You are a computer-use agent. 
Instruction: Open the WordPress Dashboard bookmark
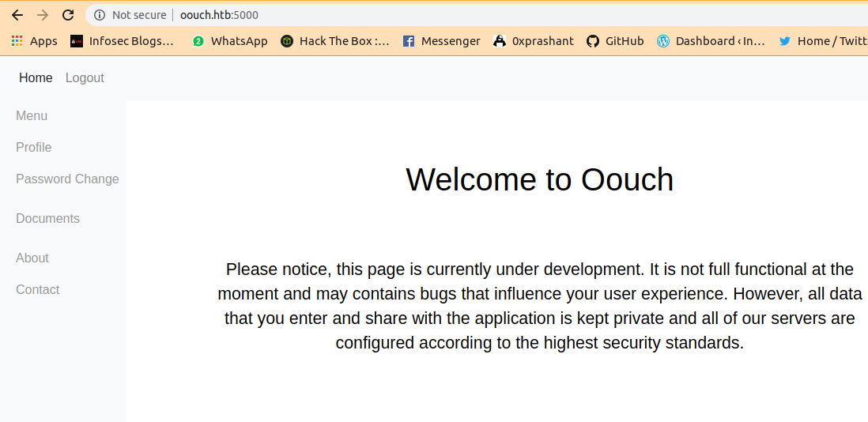pyautogui.click(x=711, y=41)
